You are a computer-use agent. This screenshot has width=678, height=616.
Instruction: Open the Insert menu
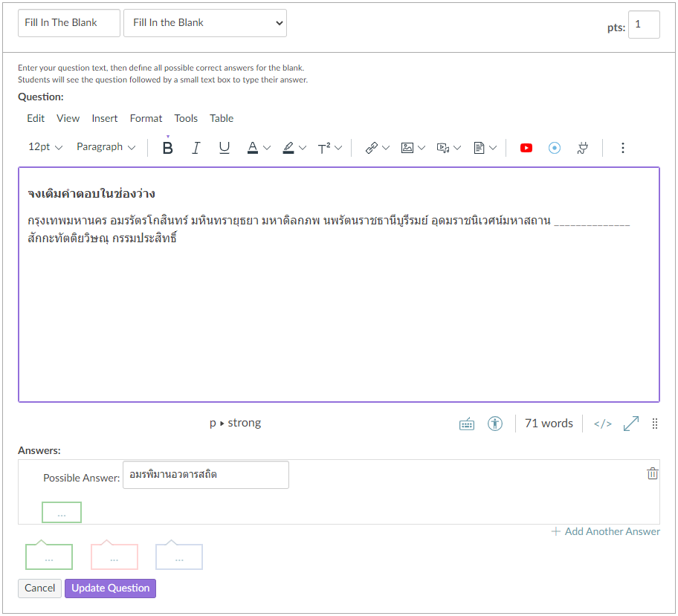(105, 118)
